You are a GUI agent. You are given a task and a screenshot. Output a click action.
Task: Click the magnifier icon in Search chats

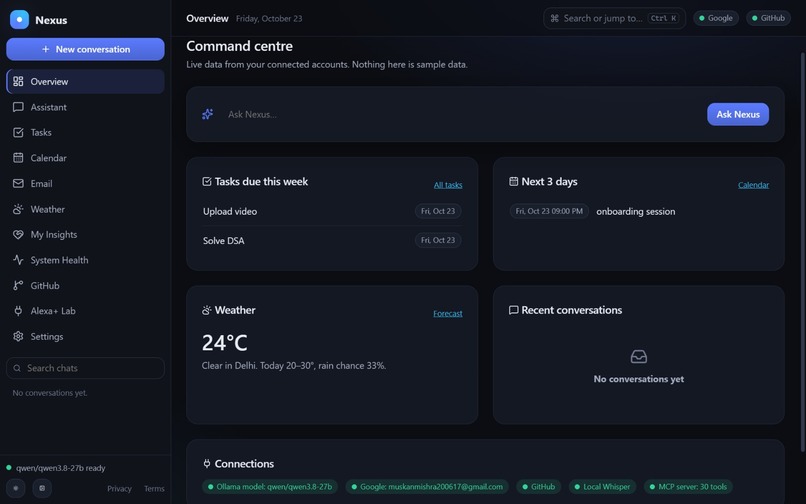click(x=17, y=368)
